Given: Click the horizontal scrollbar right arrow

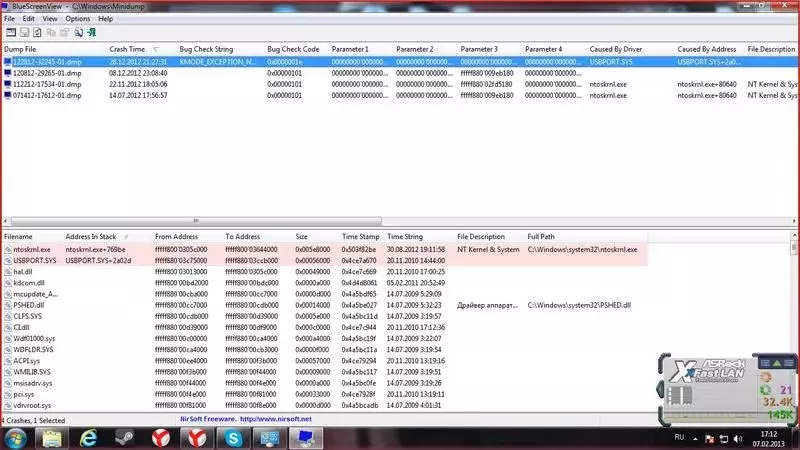Looking at the screenshot, I should (794, 221).
